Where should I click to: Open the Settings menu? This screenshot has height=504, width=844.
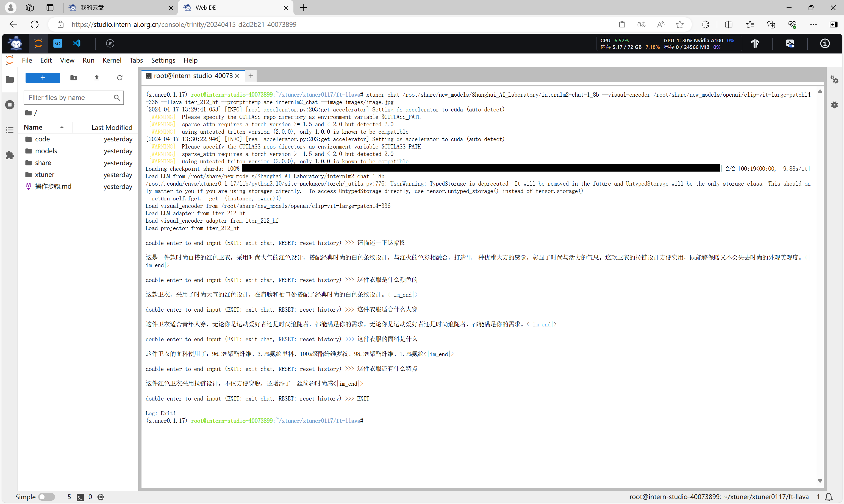[163, 60]
